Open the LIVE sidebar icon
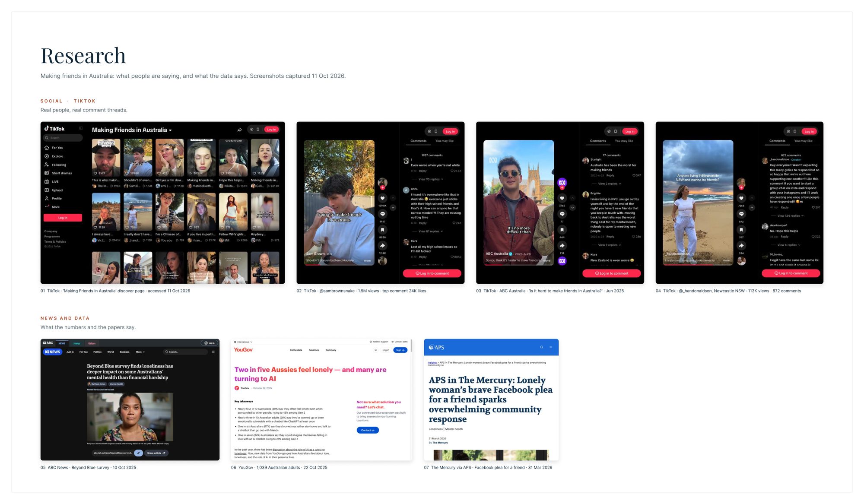The width and height of the screenshot is (864, 504). point(47,182)
